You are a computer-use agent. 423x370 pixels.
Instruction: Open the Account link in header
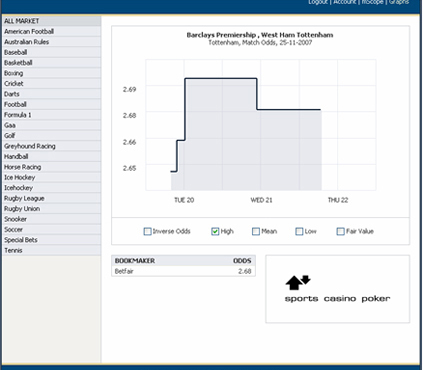pyautogui.click(x=345, y=2)
